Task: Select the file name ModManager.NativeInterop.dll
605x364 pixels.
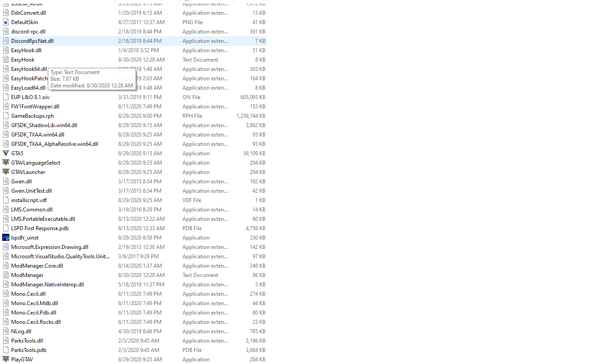Action: click(x=47, y=285)
